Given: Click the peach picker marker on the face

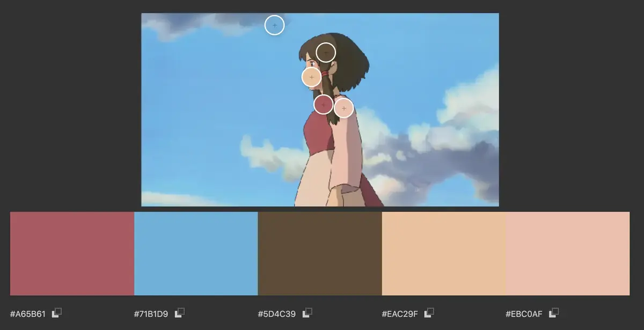Looking at the screenshot, I should point(311,77).
